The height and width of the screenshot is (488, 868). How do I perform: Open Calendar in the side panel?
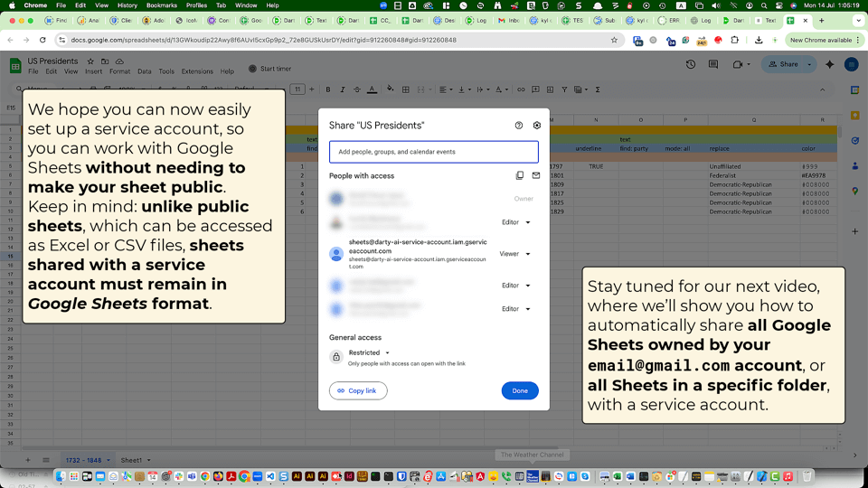pos(854,90)
